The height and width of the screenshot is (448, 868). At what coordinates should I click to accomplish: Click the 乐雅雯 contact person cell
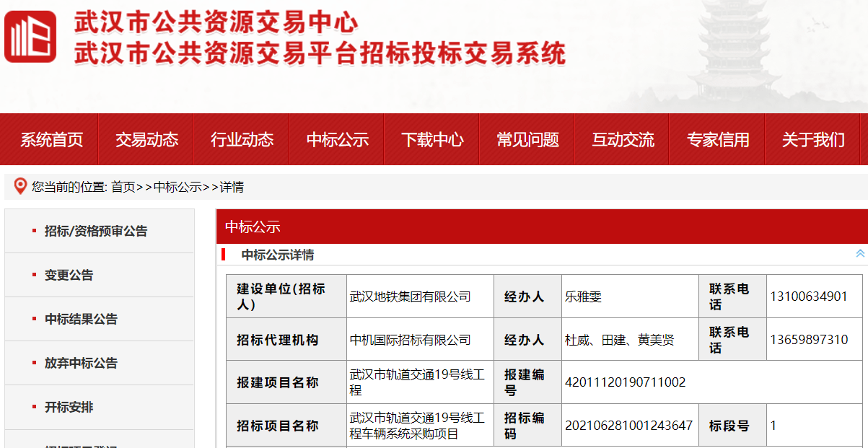pos(630,297)
